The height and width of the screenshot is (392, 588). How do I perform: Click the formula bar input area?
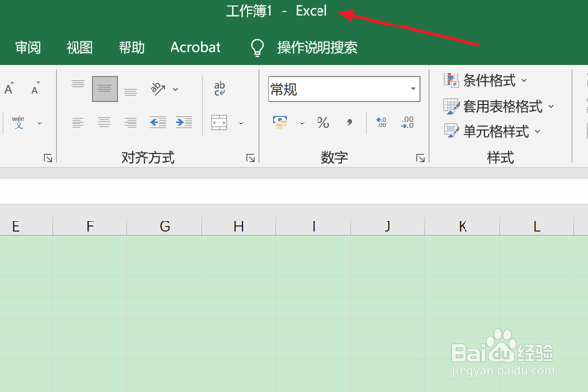point(294,191)
